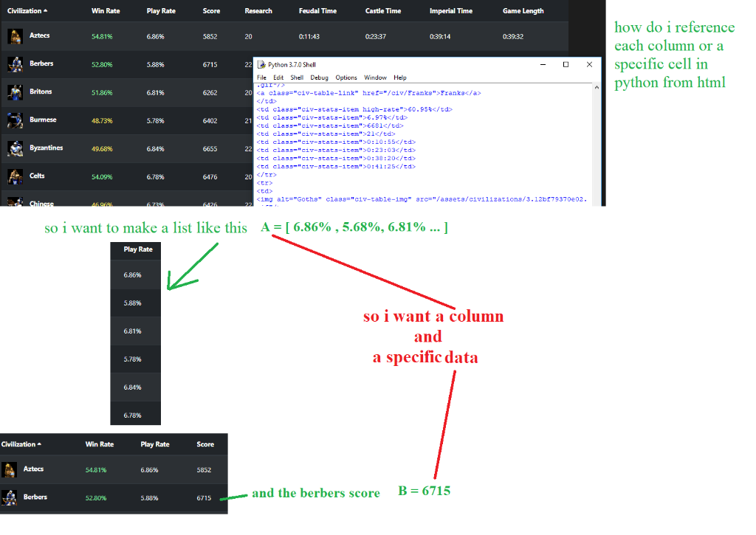Click the Celts civilization icon

click(x=13, y=176)
